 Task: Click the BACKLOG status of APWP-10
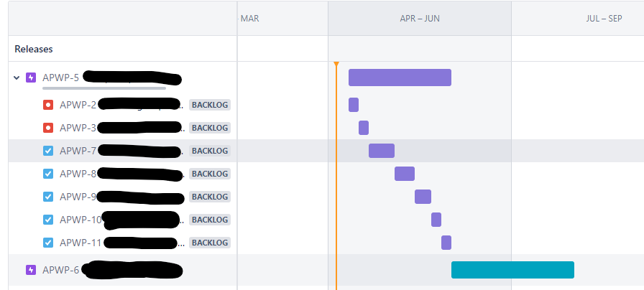coord(210,220)
